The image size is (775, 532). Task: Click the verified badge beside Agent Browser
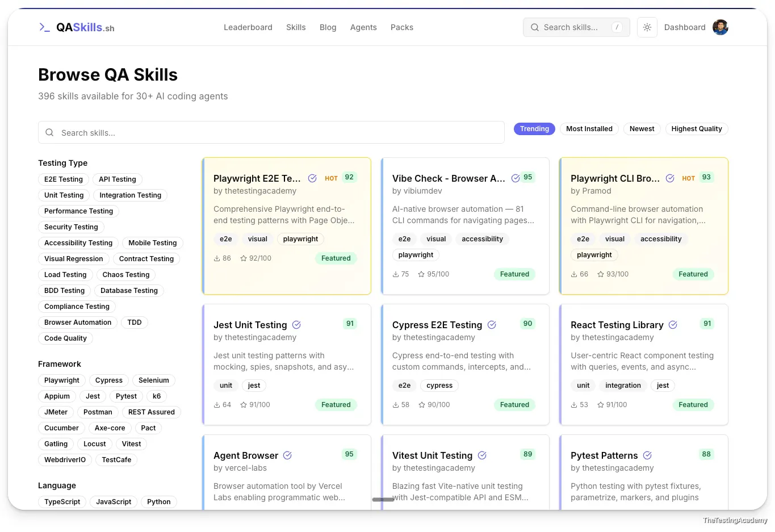point(287,455)
